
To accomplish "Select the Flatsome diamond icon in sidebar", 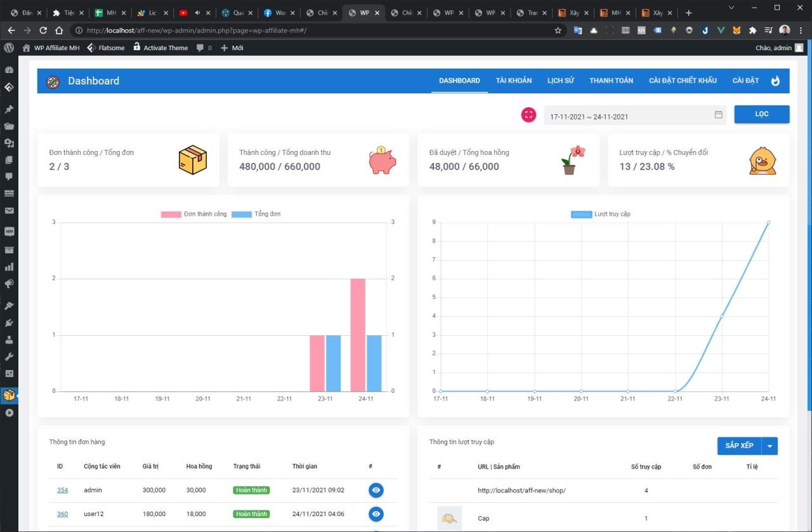I will (9, 88).
